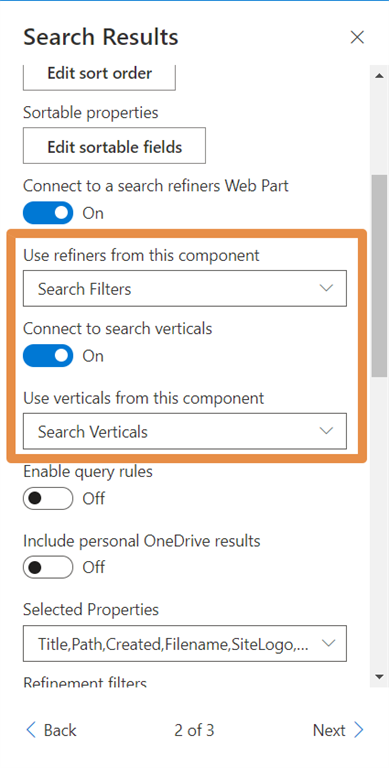The image size is (389, 768).
Task: Click the Back chevron arrow icon
Action: click(x=31, y=730)
